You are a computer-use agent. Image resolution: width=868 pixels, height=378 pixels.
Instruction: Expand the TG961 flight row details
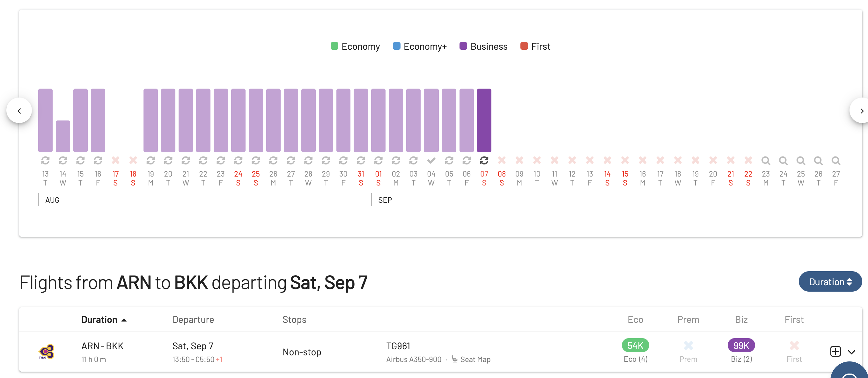(x=851, y=352)
